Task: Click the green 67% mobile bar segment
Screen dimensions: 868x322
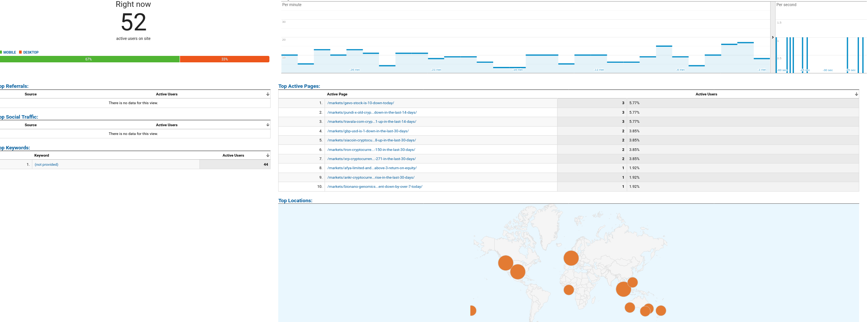Action: click(x=89, y=59)
